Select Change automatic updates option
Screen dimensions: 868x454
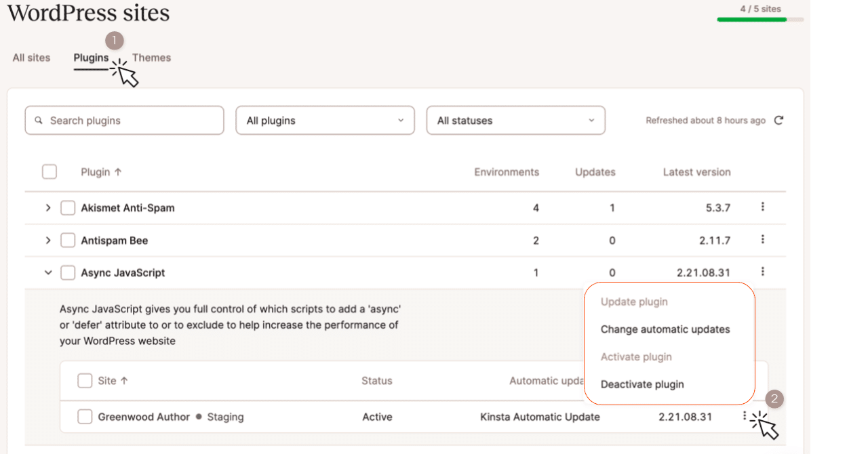click(665, 329)
